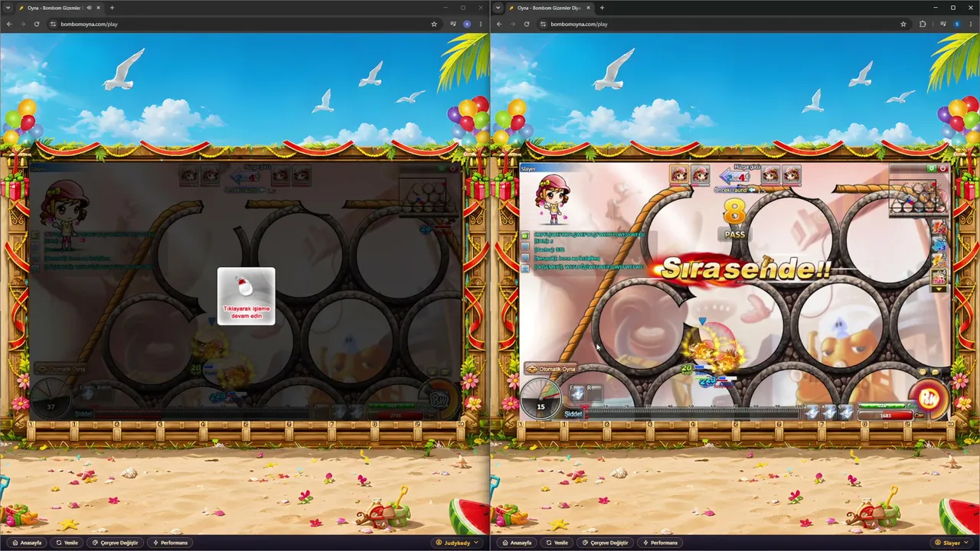Click Çerçeve Değiştir in left window
This screenshot has height=551, width=980.
click(116, 543)
